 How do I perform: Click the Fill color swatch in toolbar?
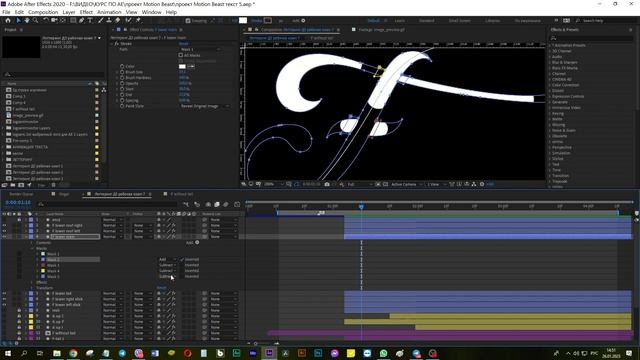pyautogui.click(x=243, y=20)
